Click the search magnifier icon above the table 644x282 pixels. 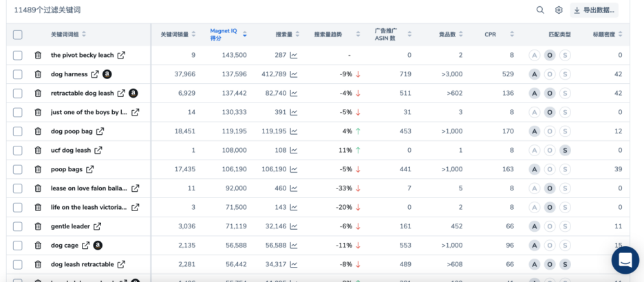tap(540, 10)
